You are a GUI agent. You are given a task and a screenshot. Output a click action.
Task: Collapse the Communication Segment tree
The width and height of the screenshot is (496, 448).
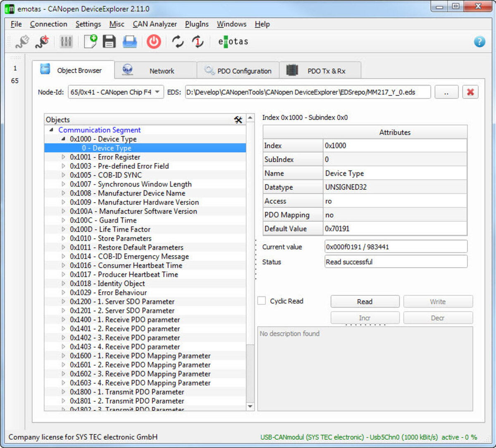[51, 130]
